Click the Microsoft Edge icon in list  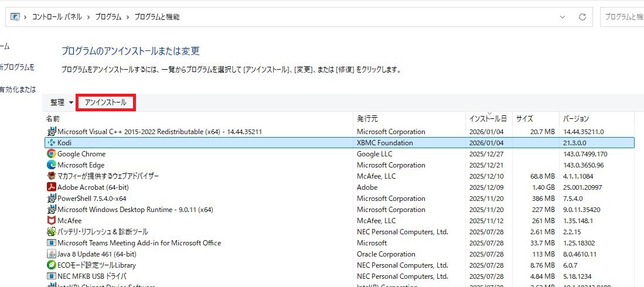coord(52,165)
